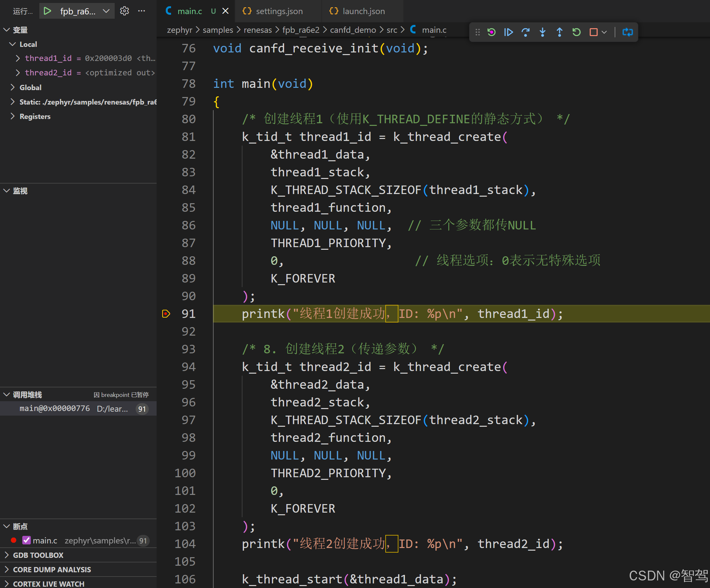Uncheck the main.c breakpoint checkbox
The image size is (710, 588).
[26, 540]
